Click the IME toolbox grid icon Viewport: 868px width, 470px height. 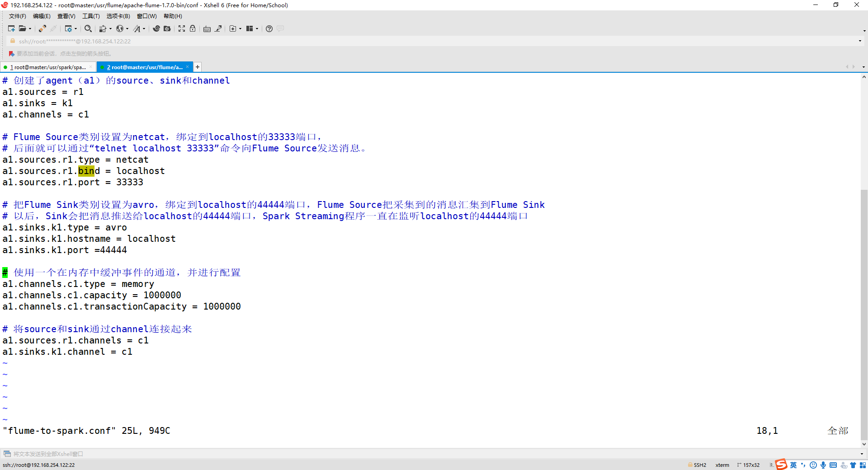click(863, 465)
